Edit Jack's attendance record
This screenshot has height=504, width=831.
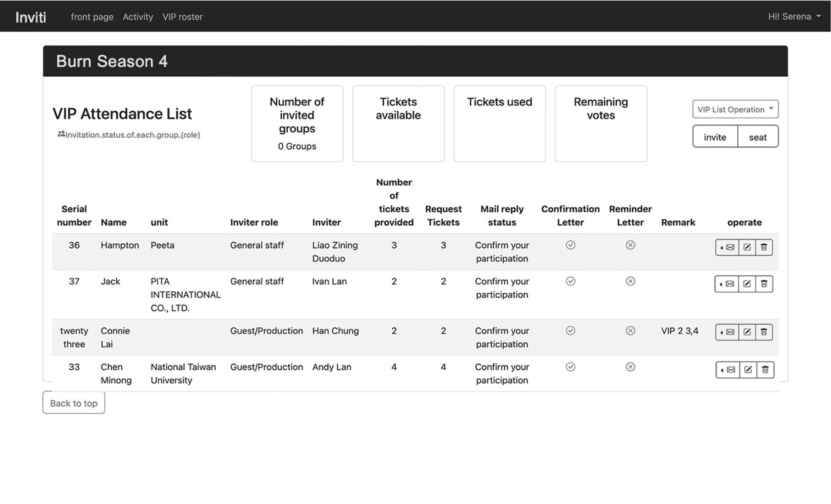point(747,284)
